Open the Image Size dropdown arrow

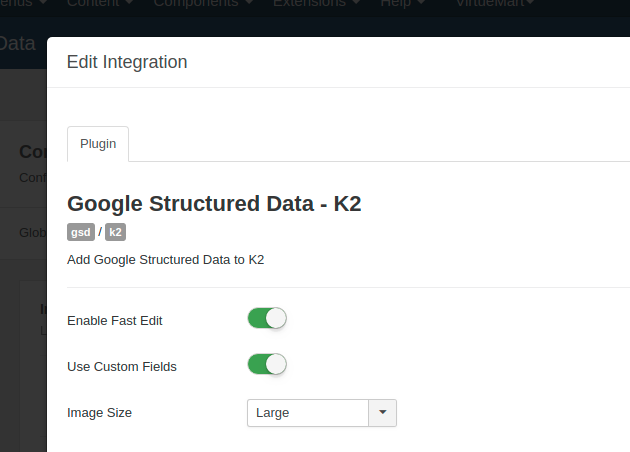(x=382, y=413)
